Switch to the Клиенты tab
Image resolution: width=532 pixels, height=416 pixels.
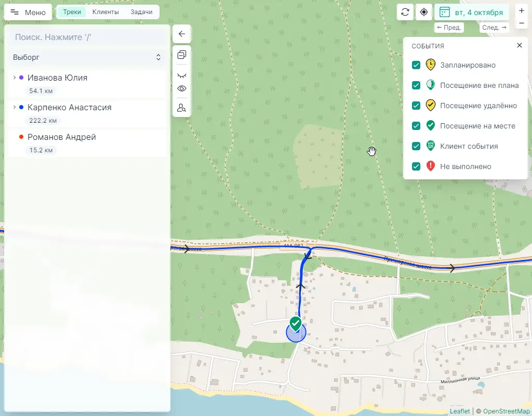[x=105, y=12]
